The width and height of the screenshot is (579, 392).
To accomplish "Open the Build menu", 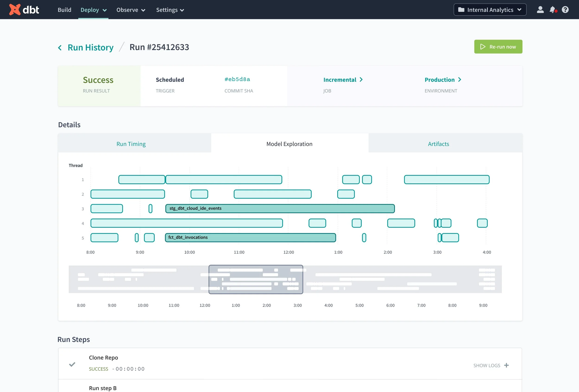I will pos(65,10).
